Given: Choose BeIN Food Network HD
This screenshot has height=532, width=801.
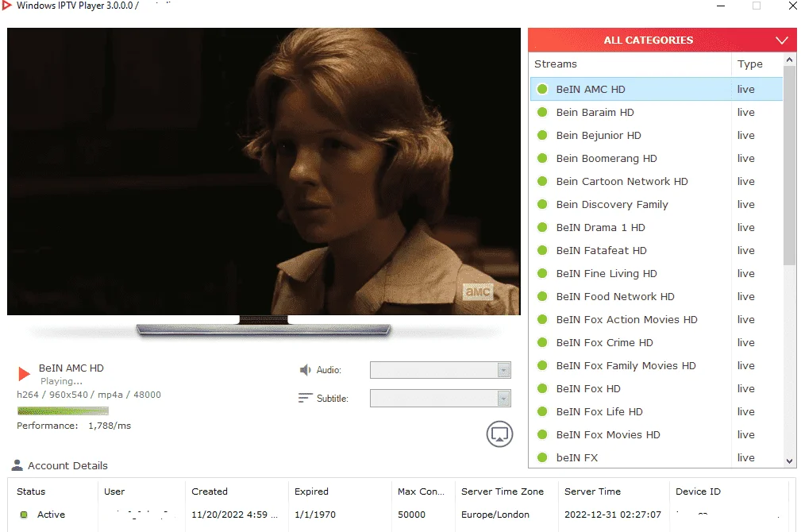Looking at the screenshot, I should click(x=657, y=296).
